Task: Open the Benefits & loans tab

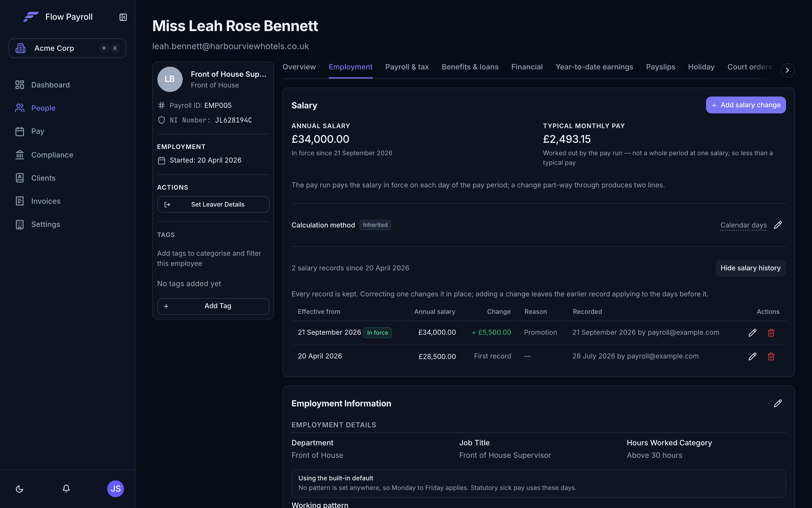Action: coord(470,67)
